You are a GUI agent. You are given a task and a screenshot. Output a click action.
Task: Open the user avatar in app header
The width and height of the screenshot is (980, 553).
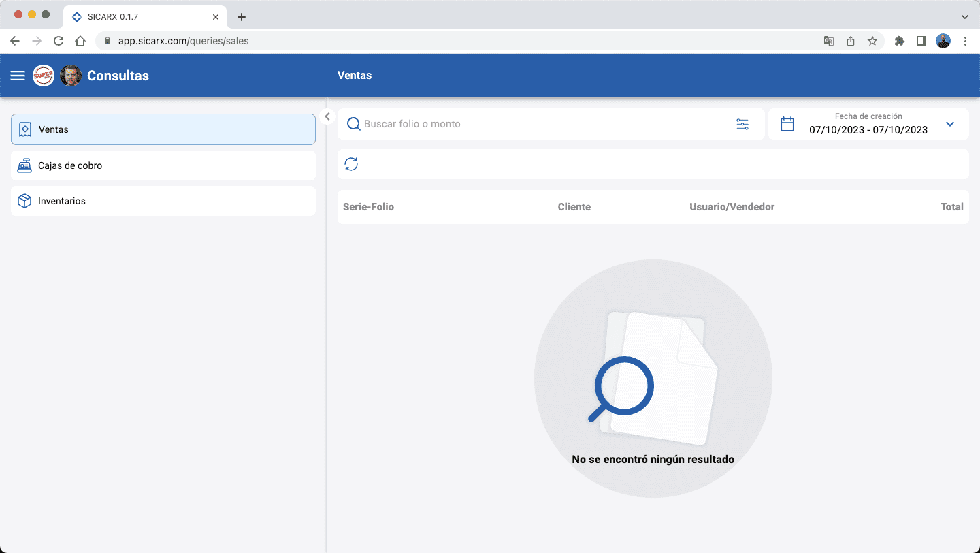coord(71,76)
